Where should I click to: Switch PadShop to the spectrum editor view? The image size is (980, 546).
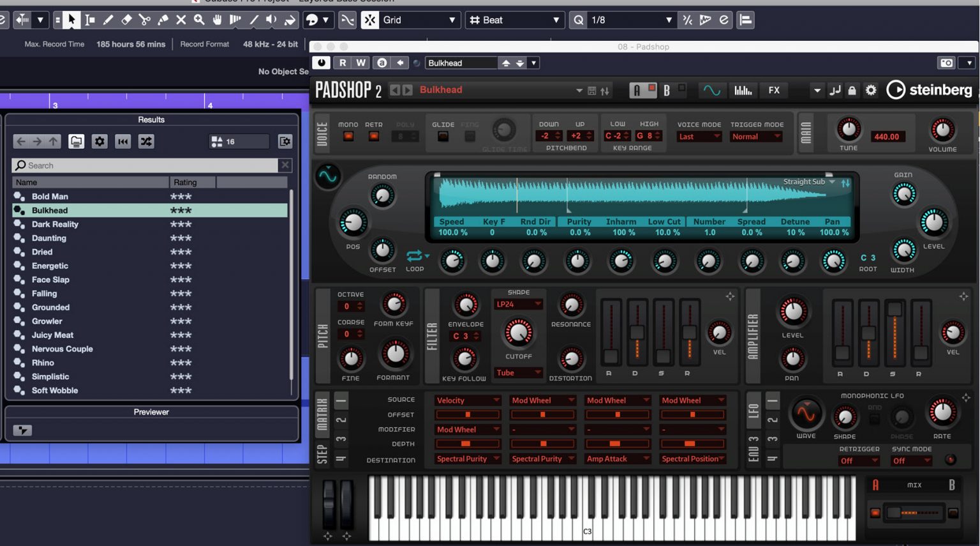click(743, 90)
